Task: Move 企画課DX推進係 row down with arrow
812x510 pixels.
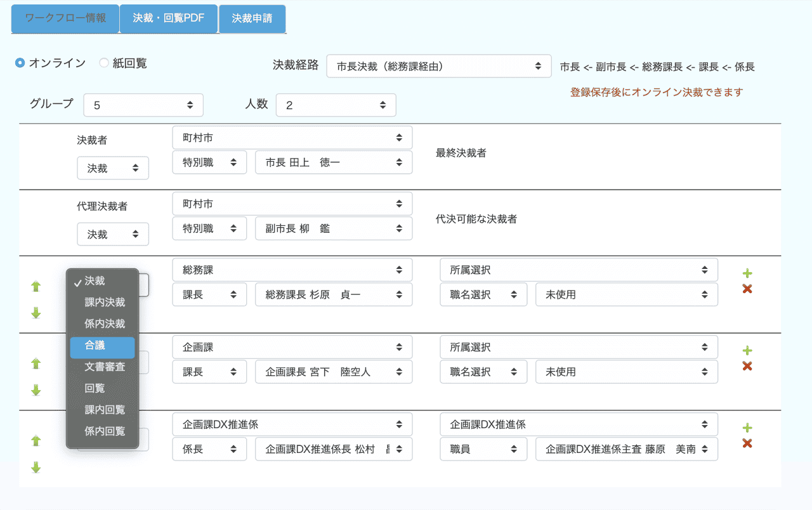Action: click(36, 468)
